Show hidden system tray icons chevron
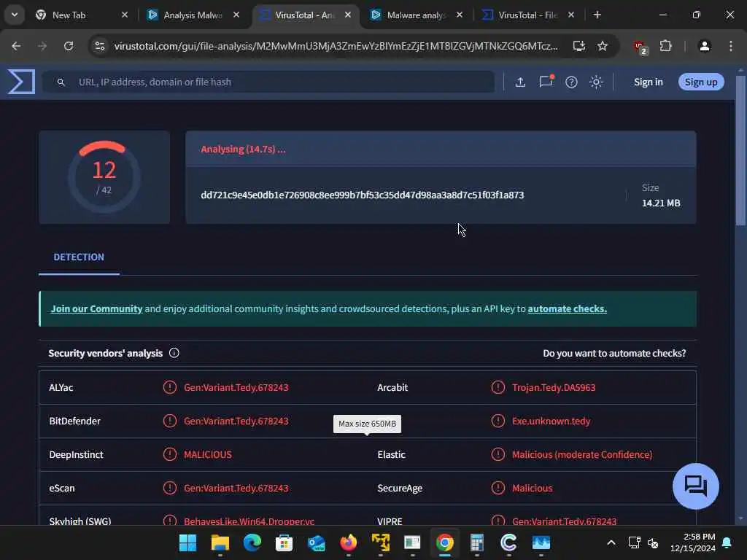The width and height of the screenshot is (747, 560). tap(611, 542)
